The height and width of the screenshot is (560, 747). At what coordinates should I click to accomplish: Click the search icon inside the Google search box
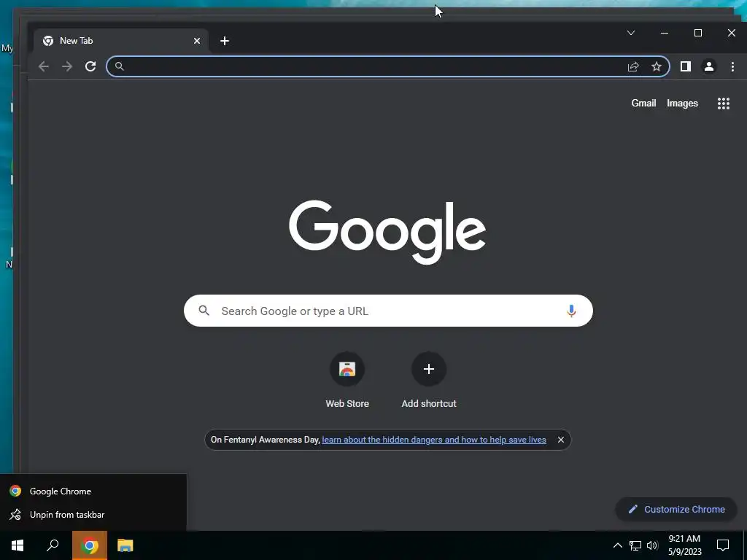coord(204,311)
